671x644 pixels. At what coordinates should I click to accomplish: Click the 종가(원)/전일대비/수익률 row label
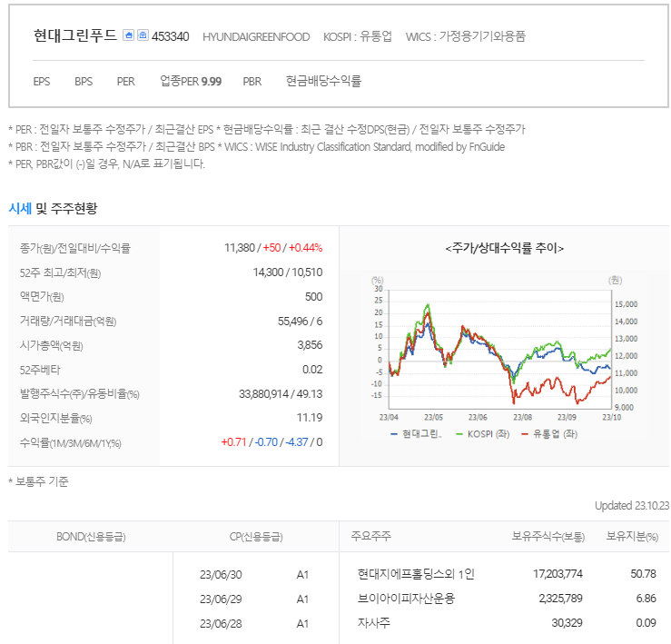click(x=74, y=248)
